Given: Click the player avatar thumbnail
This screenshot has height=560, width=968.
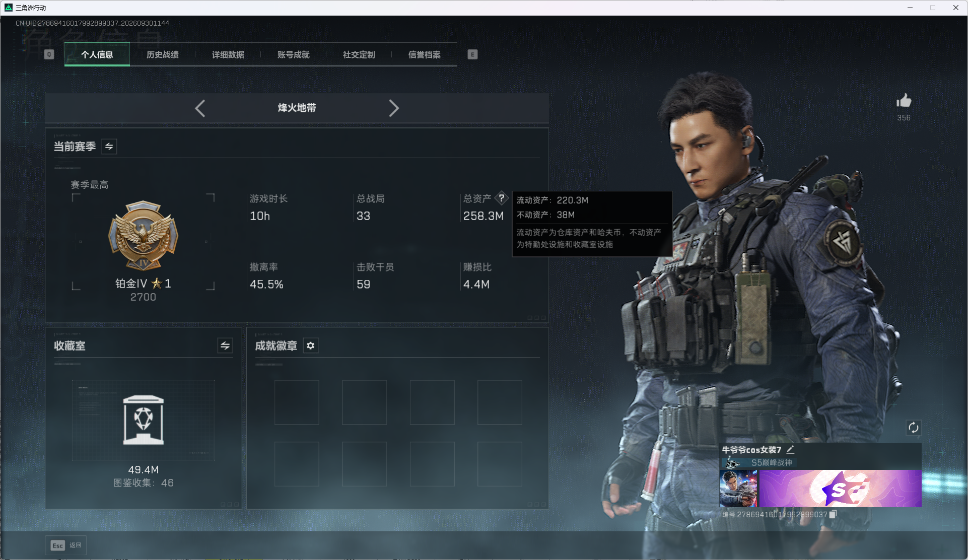Looking at the screenshot, I should click(x=738, y=488).
